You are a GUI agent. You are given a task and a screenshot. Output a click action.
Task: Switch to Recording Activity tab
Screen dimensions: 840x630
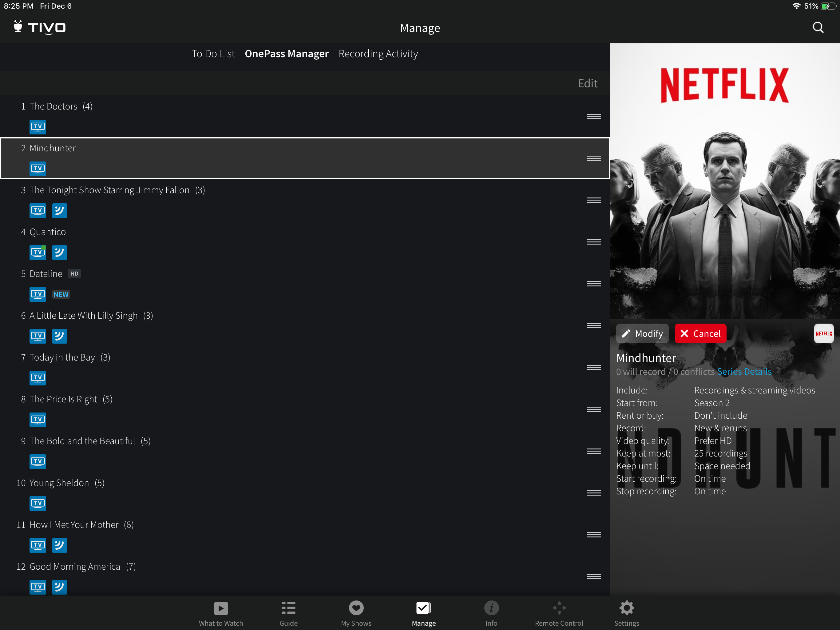tap(378, 54)
